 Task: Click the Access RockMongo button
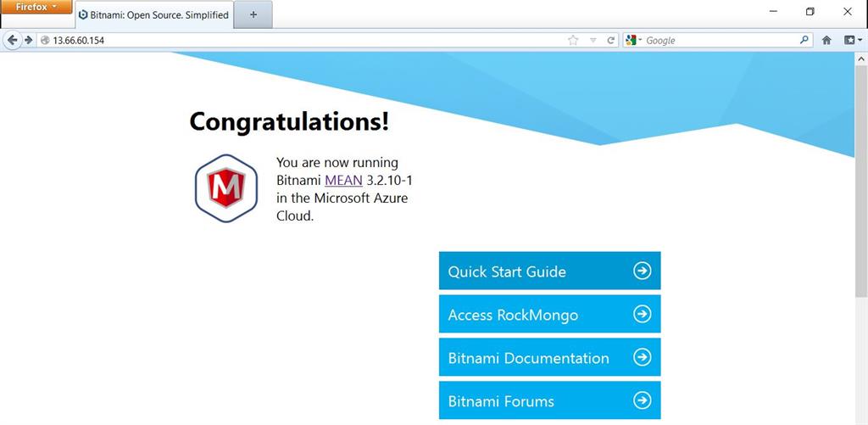tap(549, 314)
